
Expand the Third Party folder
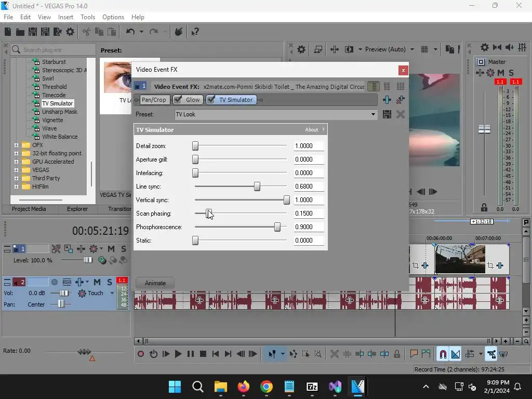(x=16, y=178)
